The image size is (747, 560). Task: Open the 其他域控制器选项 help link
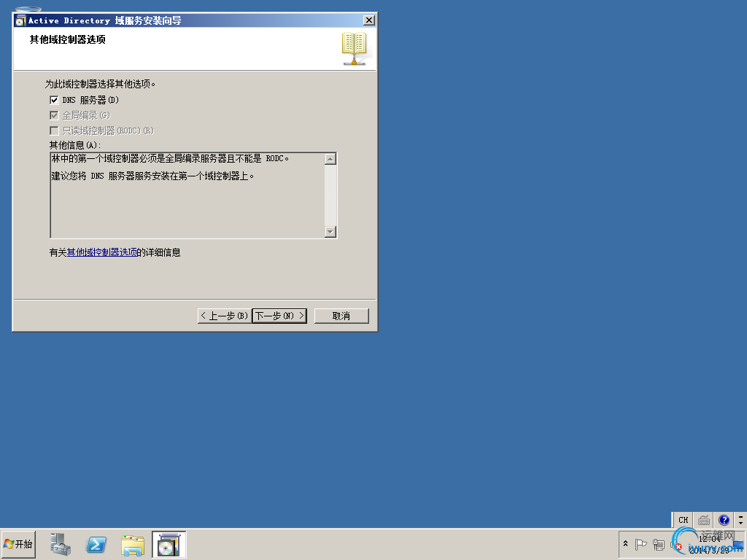point(102,252)
